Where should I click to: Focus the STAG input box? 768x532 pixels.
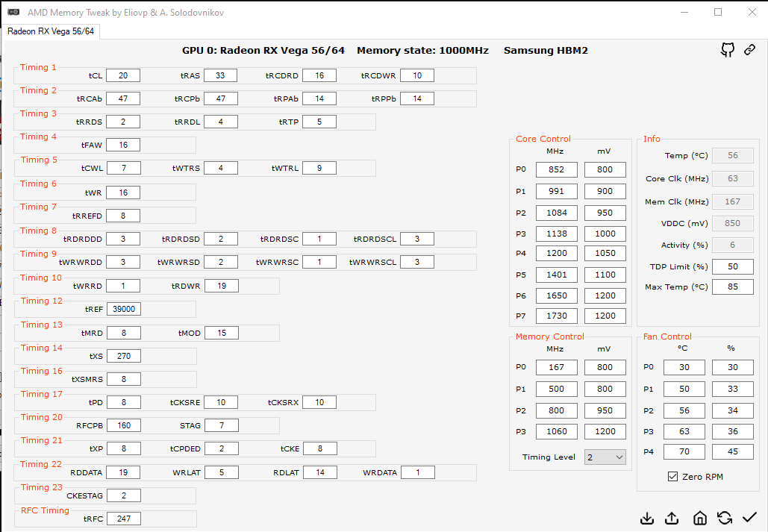(x=222, y=425)
